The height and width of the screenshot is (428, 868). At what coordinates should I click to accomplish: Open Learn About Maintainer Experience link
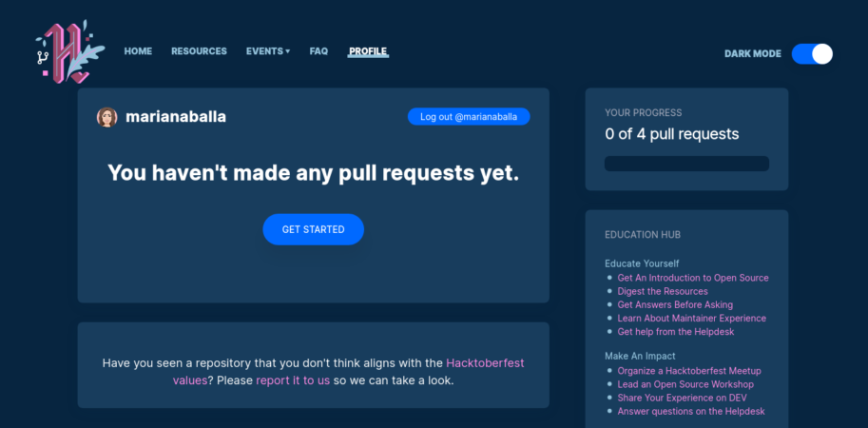(x=692, y=318)
